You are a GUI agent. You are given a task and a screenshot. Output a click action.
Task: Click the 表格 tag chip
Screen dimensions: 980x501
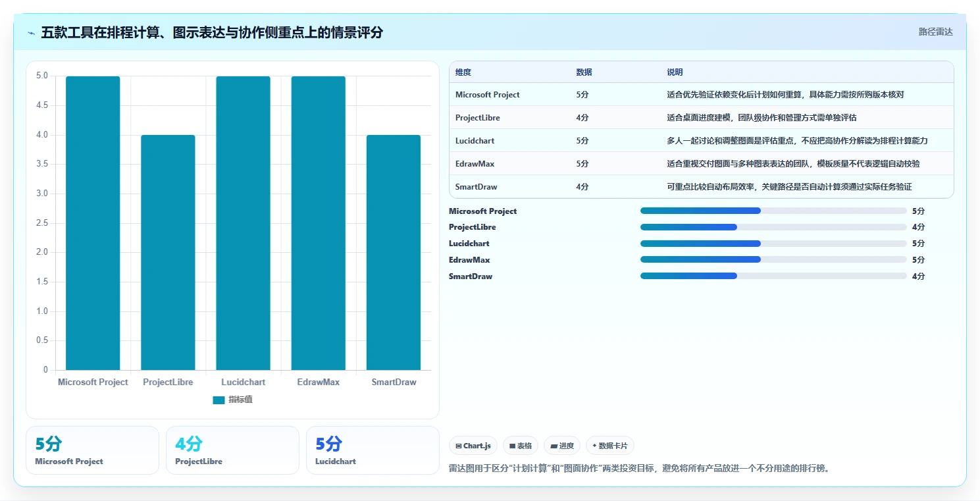(x=521, y=446)
